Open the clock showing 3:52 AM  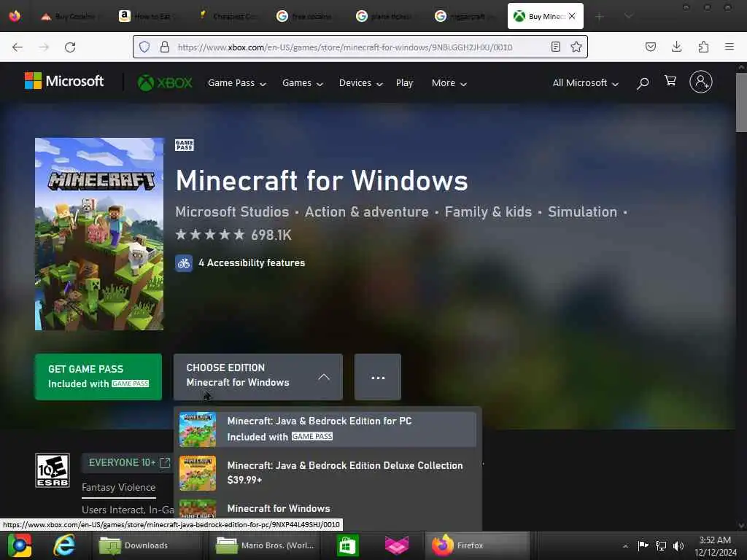tap(715, 546)
